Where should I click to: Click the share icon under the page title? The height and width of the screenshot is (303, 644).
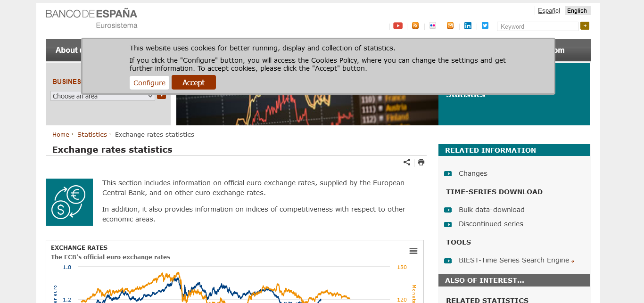tap(407, 162)
